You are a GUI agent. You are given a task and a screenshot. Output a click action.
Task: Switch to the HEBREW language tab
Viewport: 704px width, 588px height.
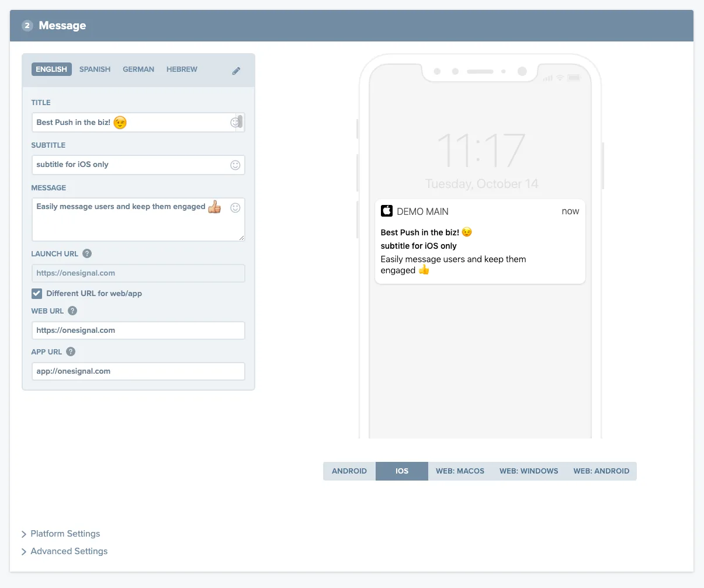point(182,69)
